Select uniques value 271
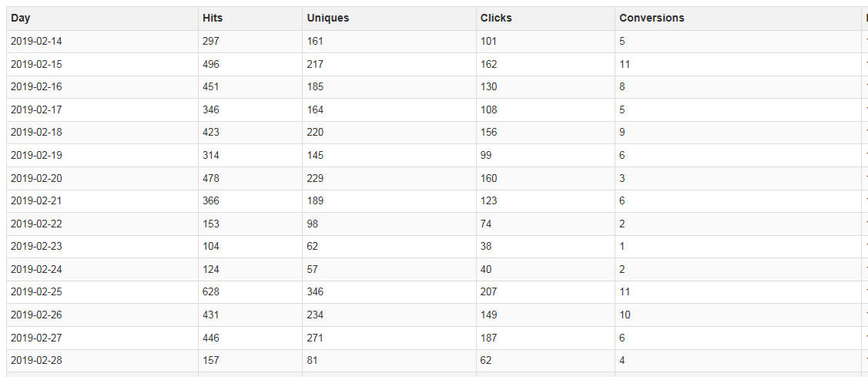 point(315,338)
